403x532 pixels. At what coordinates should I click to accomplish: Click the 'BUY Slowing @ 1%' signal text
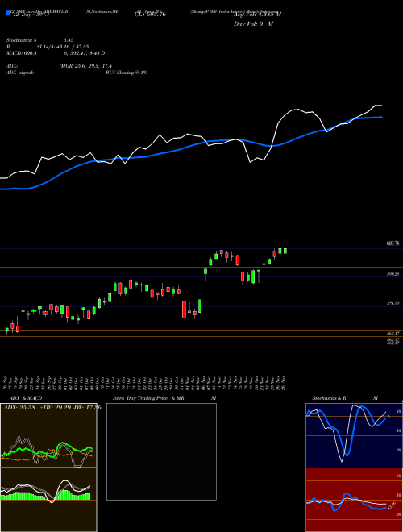[x=127, y=73]
